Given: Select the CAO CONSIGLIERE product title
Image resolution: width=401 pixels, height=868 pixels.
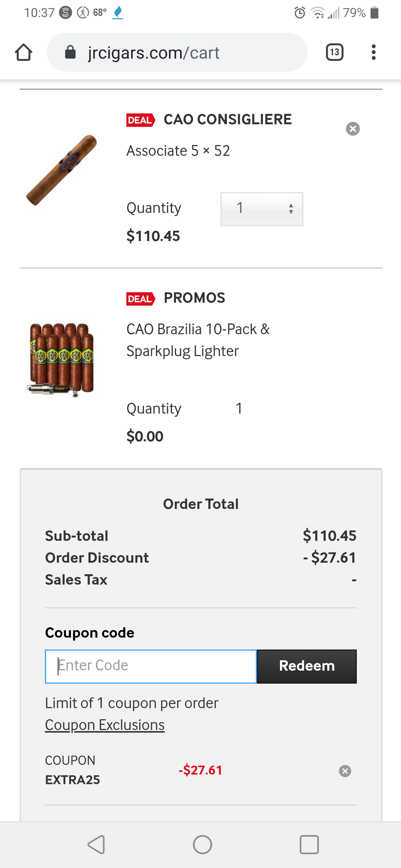Looking at the screenshot, I should [228, 119].
